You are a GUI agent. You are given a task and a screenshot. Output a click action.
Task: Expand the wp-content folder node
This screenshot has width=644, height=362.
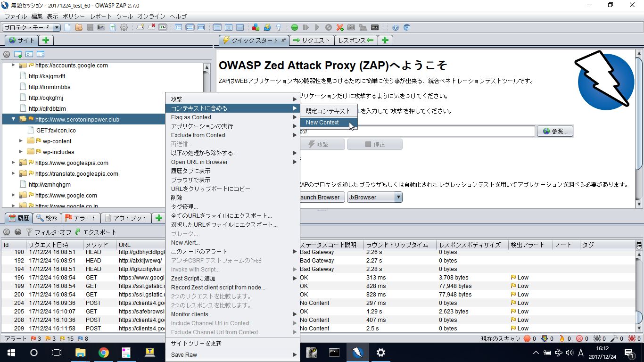[x=21, y=141]
